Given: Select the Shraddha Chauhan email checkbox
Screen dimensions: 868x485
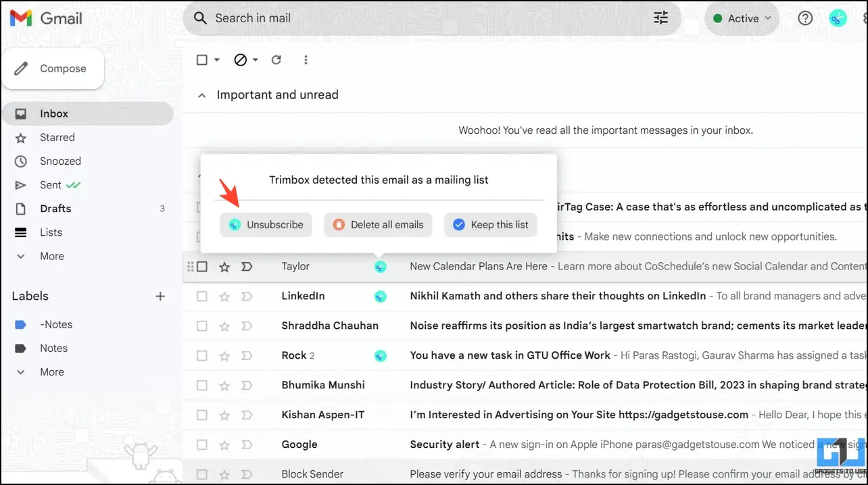Looking at the screenshot, I should pos(202,326).
